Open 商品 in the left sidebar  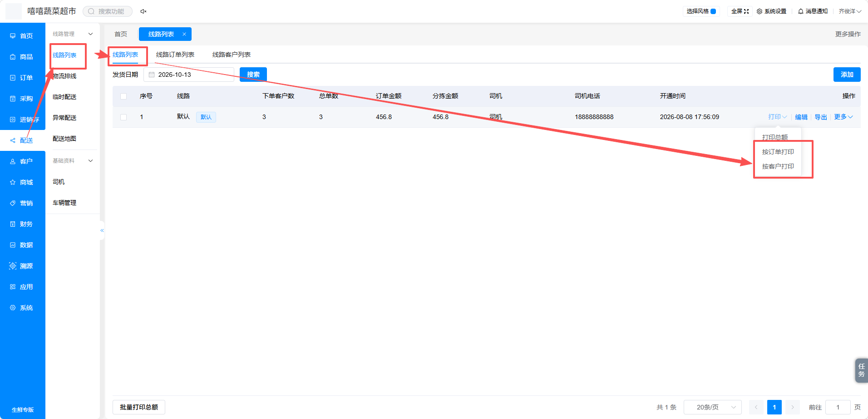(x=22, y=57)
